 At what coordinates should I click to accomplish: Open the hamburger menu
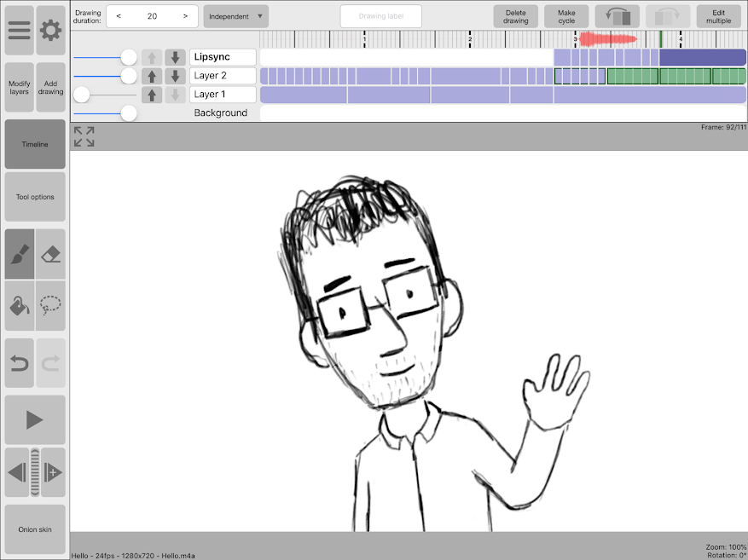click(18, 30)
